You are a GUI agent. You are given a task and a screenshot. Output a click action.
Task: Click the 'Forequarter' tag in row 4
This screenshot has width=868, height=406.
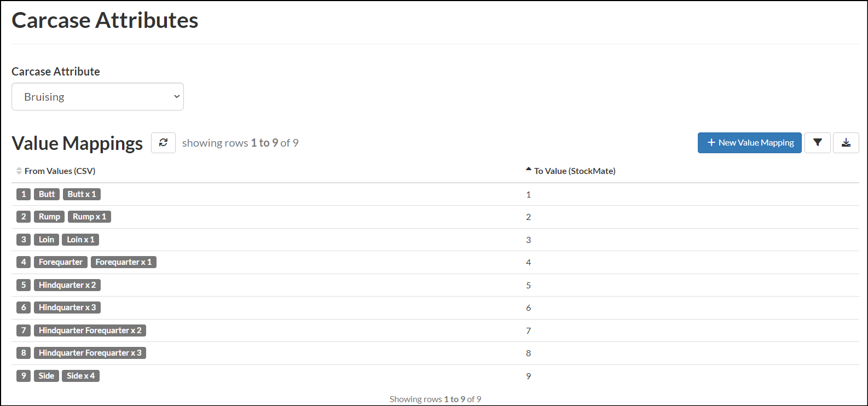[61, 262]
